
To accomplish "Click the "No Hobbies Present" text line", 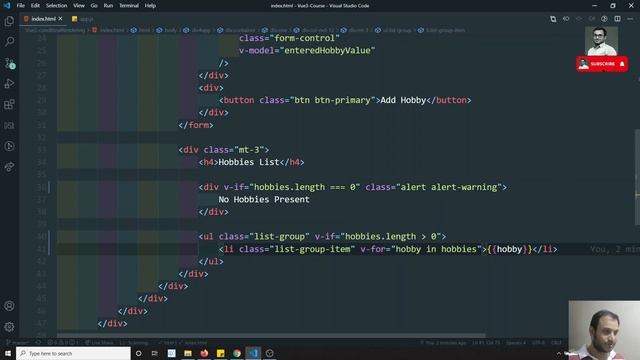I will point(264,200).
